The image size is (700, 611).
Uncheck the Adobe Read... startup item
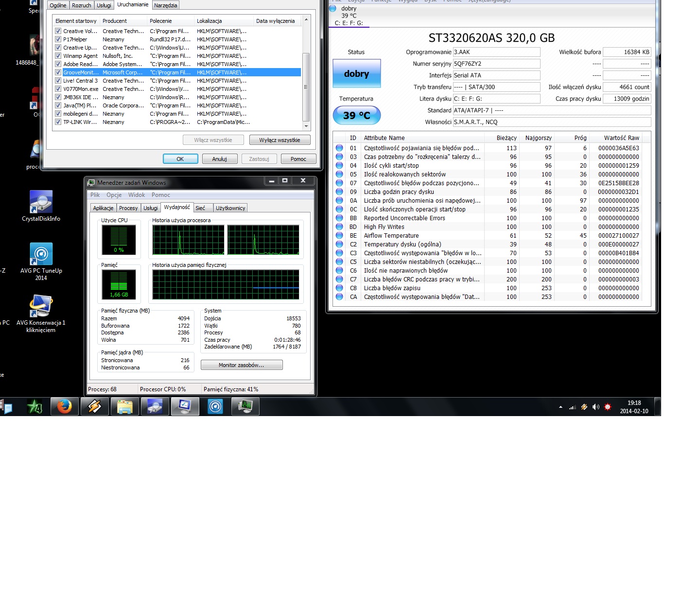(58, 64)
